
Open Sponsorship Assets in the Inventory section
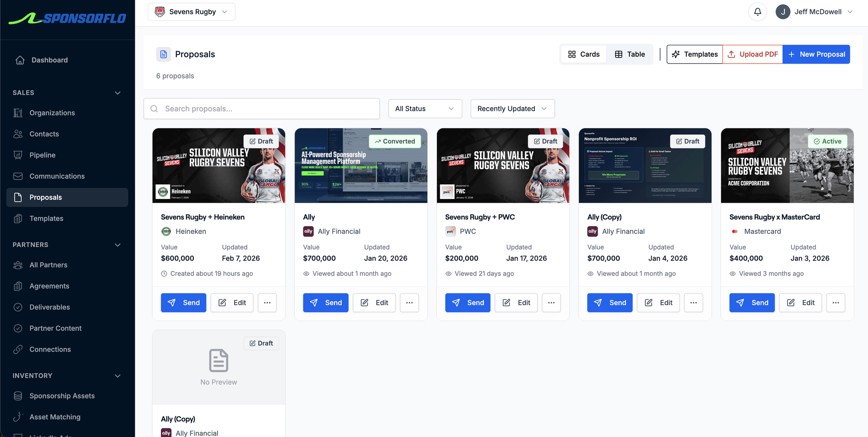62,395
